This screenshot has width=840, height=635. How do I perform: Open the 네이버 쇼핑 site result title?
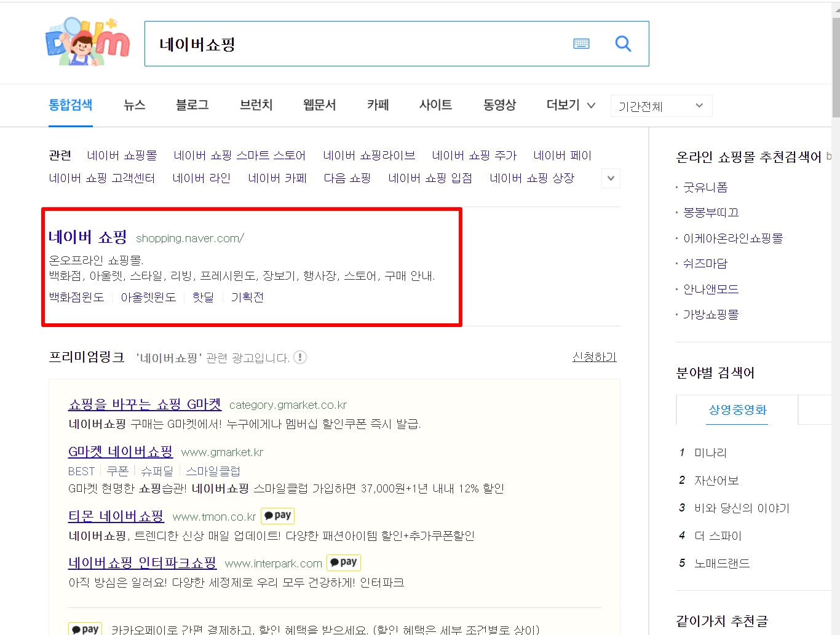pos(88,237)
